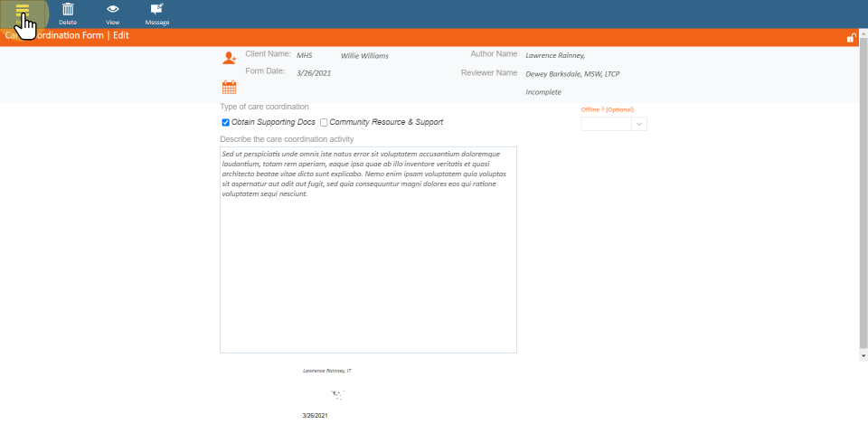The height and width of the screenshot is (424, 868).
Task: Click reviewer Dewey Barksdale, MSW, LTCP
Action: point(572,74)
